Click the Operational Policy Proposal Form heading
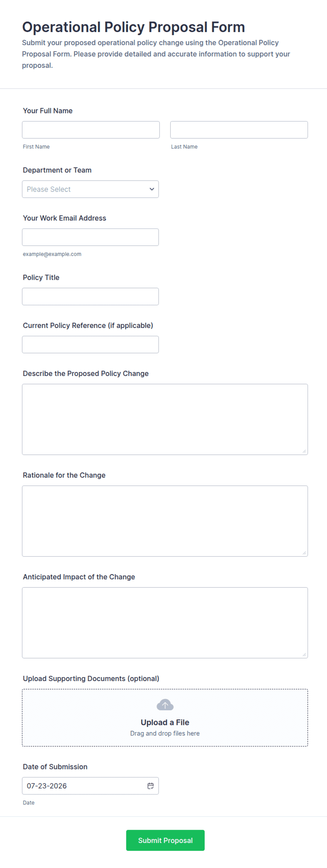327x868 pixels. click(134, 27)
